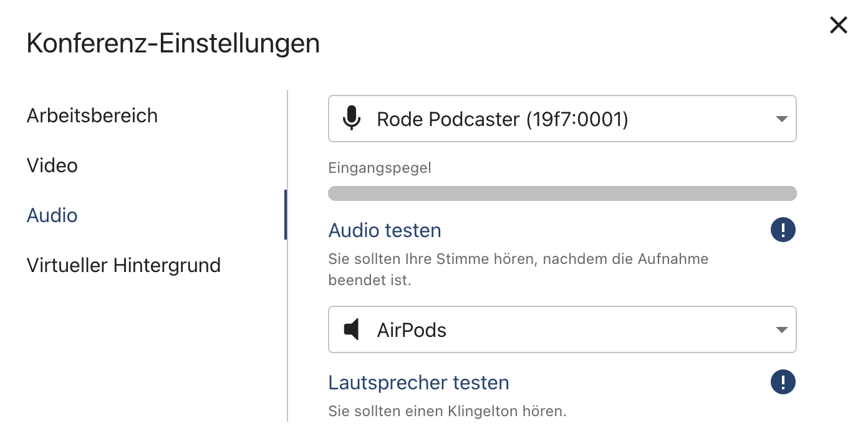Expand the microphone dropdown arrow

point(781,119)
